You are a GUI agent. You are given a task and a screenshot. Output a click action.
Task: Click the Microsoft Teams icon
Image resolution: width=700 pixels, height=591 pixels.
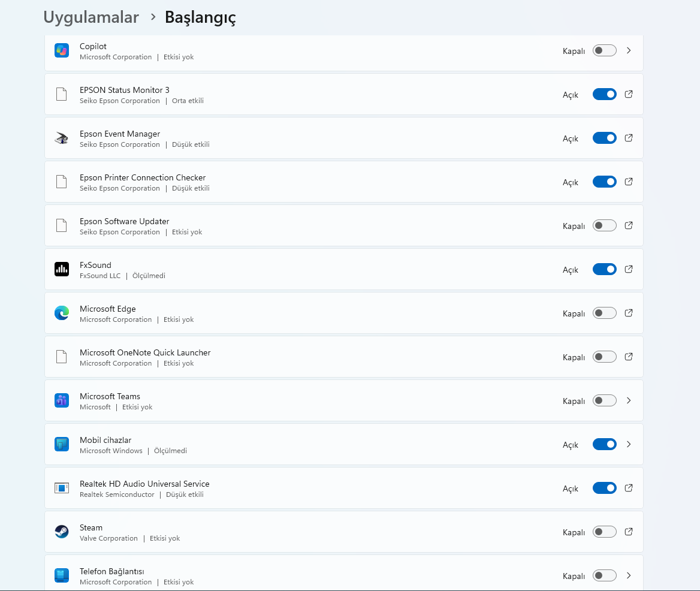coord(62,401)
